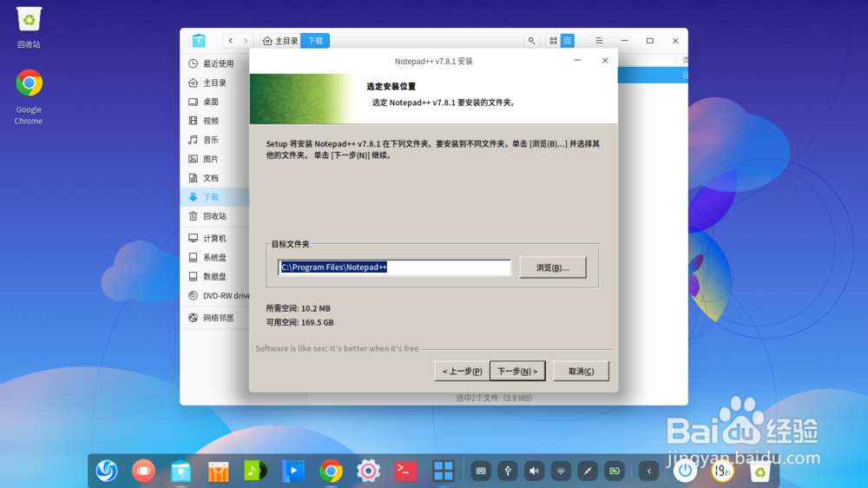Open the App Store icon in the dock
Screen dimensions: 868x488
tap(219, 472)
